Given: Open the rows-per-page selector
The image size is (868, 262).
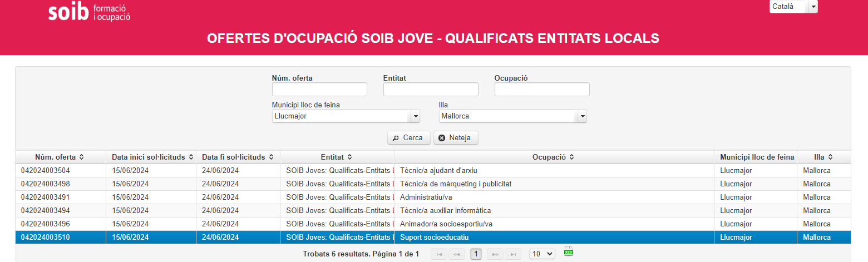Looking at the screenshot, I should pyautogui.click(x=542, y=254).
